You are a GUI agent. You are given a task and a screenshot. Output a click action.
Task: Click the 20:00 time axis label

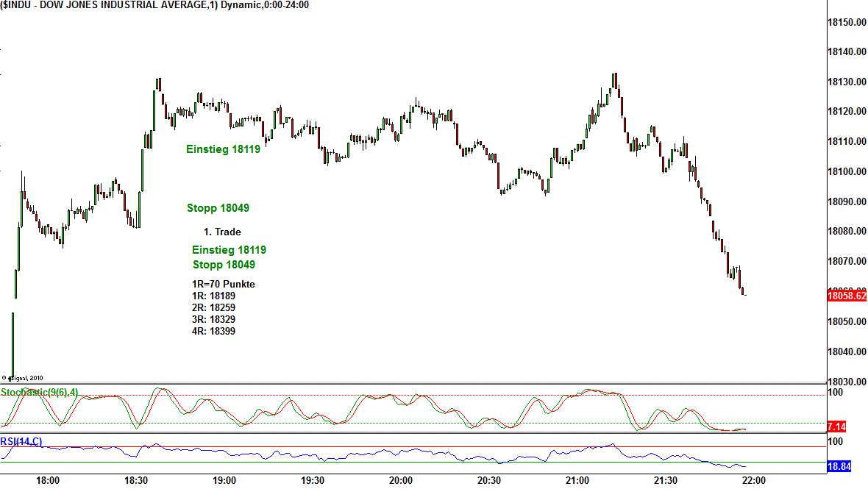pyautogui.click(x=400, y=480)
